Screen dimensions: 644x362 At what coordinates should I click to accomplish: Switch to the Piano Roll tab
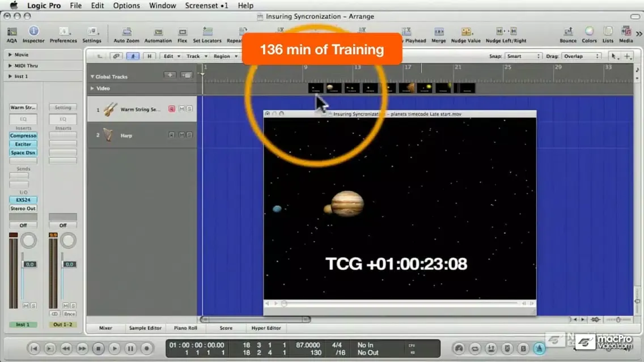185,328
